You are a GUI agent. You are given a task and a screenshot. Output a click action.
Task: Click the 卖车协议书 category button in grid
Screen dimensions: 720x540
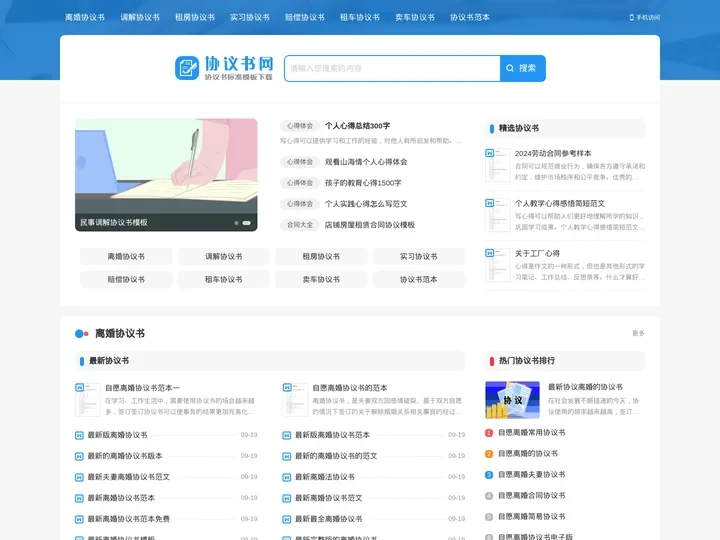coord(321,279)
